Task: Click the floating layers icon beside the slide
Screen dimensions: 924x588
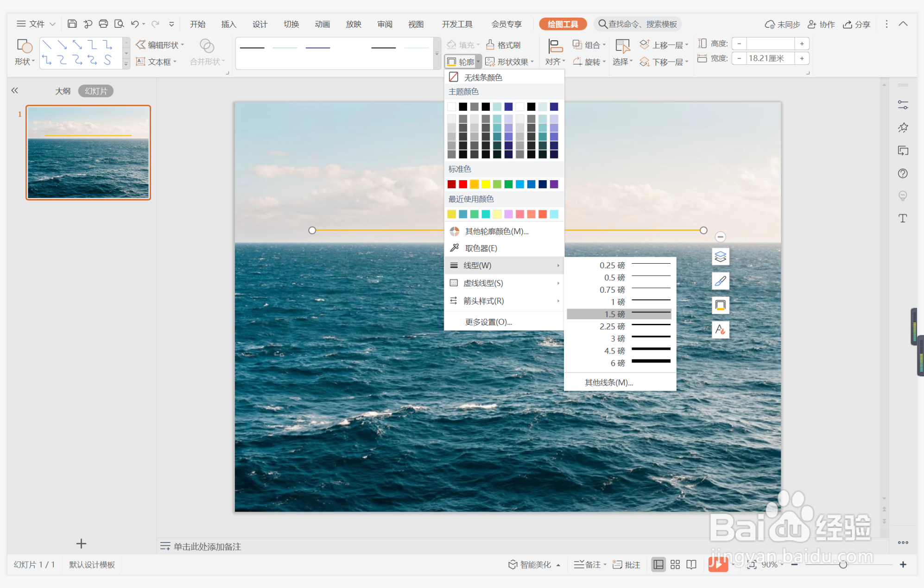Action: [720, 256]
